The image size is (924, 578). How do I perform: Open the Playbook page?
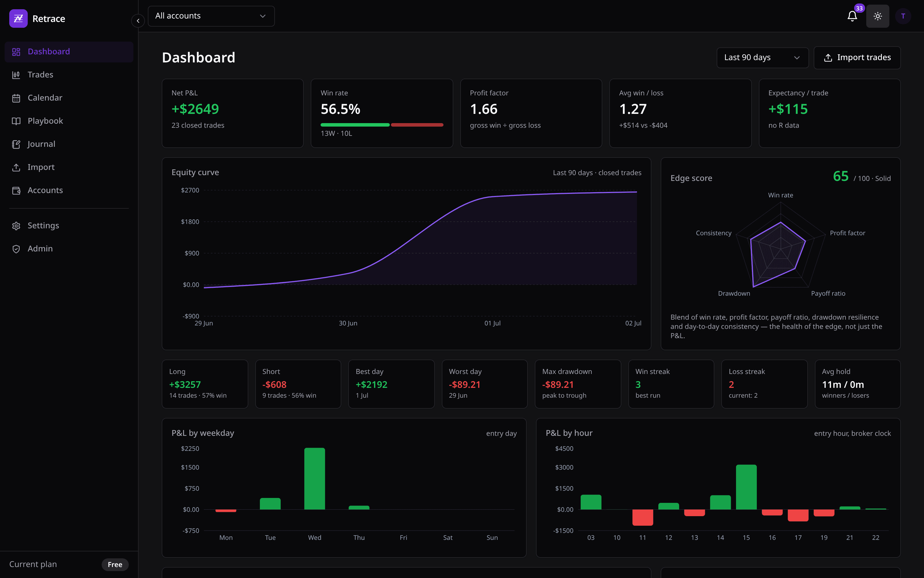click(x=69, y=121)
